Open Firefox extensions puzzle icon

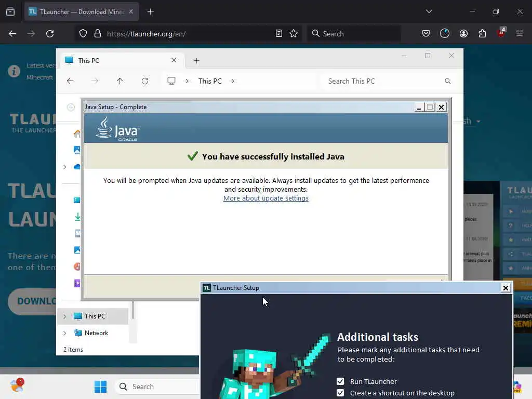pyautogui.click(x=482, y=33)
